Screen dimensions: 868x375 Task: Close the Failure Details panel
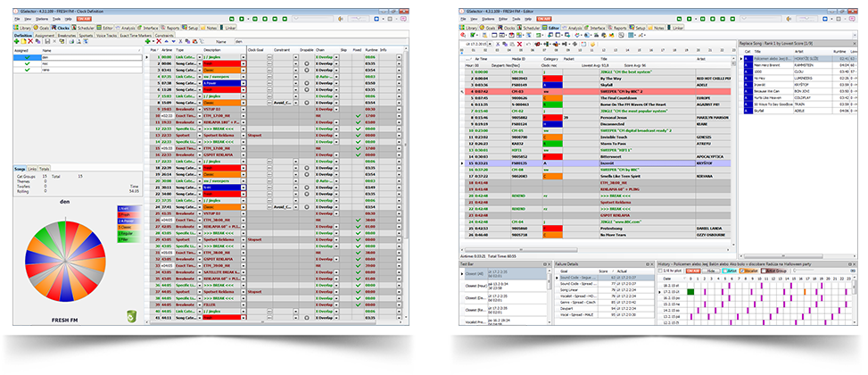pos(651,264)
